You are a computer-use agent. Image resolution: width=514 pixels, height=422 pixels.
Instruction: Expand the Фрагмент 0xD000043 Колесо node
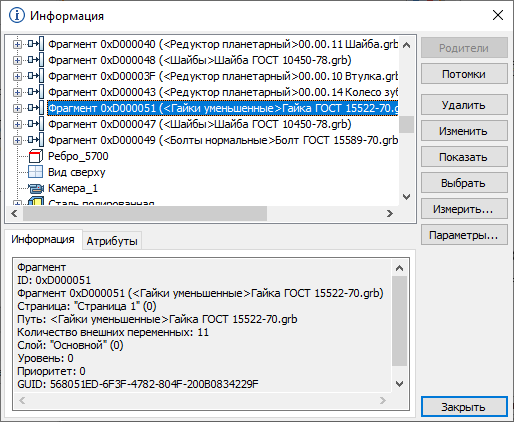point(17,92)
